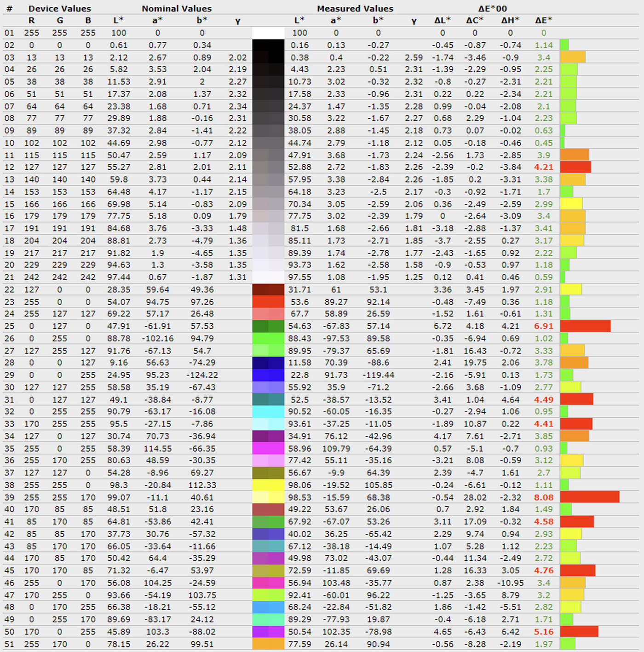Click measured b* value 105.85
The image size is (644, 652).
(378, 485)
